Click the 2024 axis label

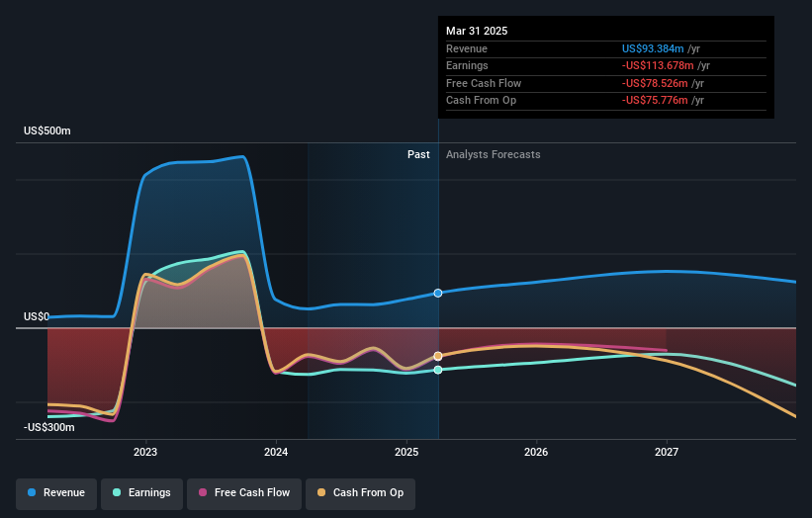pyautogui.click(x=276, y=453)
